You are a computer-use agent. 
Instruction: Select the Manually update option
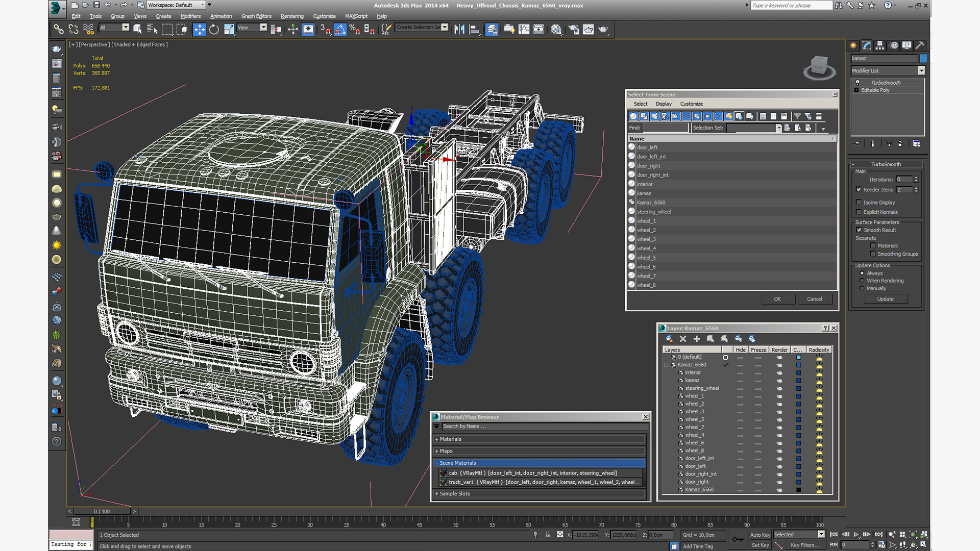click(x=862, y=288)
